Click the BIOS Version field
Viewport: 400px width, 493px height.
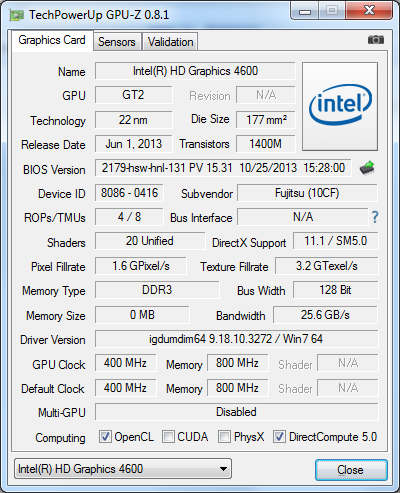[223, 168]
